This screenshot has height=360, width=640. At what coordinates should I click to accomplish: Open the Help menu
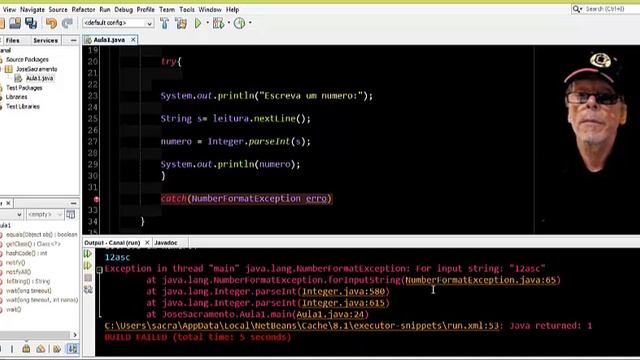click(x=232, y=9)
